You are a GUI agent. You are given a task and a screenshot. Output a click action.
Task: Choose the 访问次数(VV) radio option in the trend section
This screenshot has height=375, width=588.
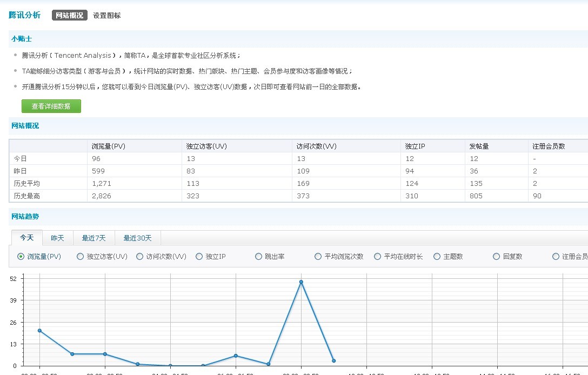(140, 257)
